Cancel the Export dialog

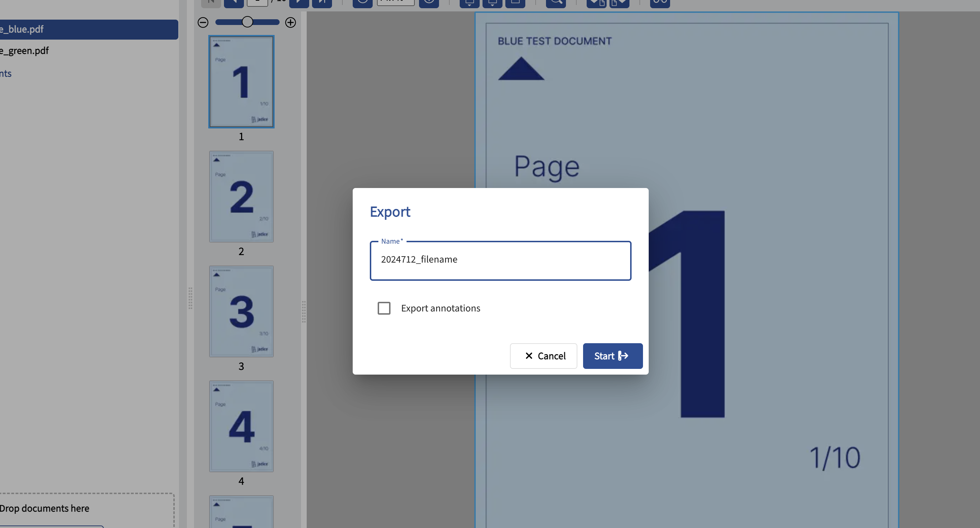pyautogui.click(x=543, y=356)
